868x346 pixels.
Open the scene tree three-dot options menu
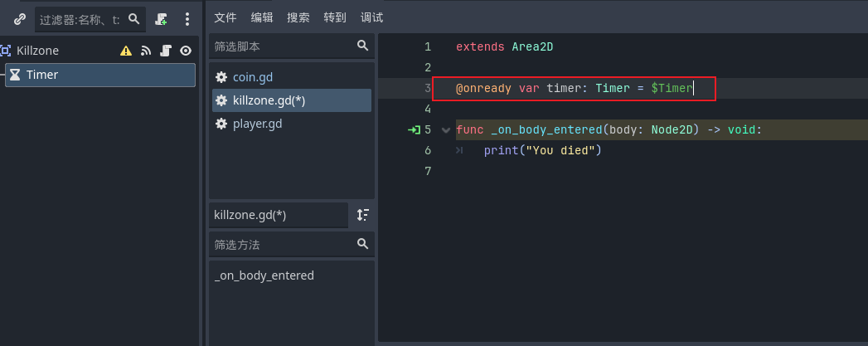pos(187,18)
